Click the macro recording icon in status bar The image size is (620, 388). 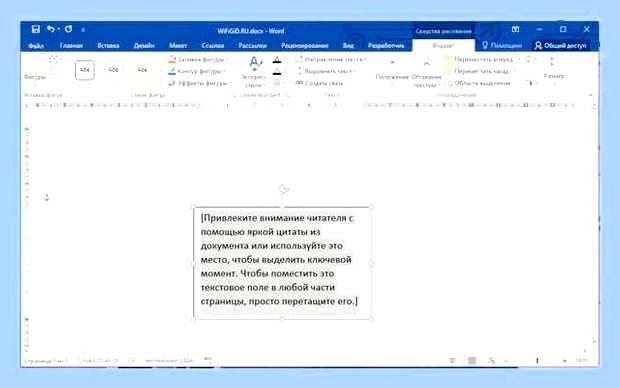coord(208,360)
